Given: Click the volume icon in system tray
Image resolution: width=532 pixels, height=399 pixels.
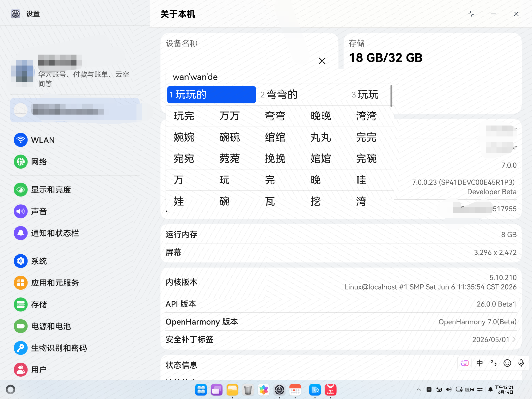Looking at the screenshot, I should point(449,389).
